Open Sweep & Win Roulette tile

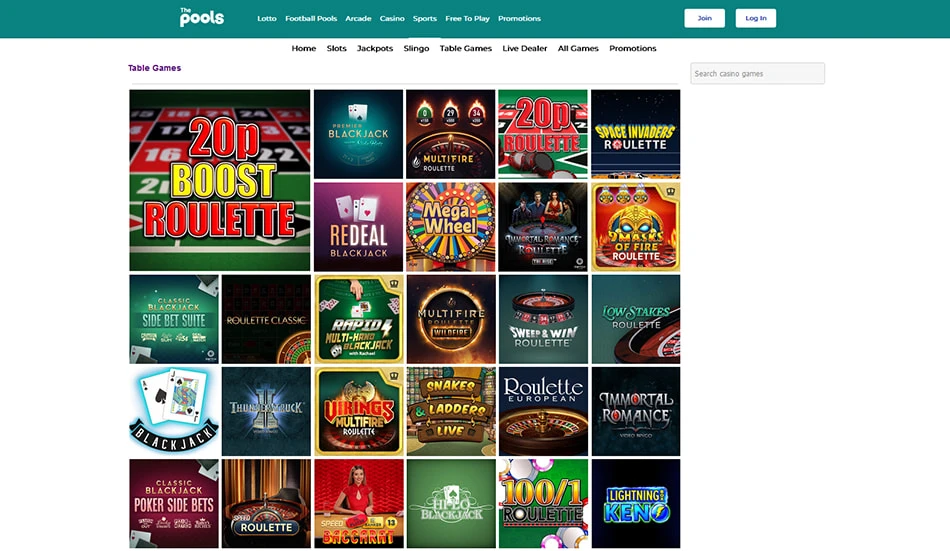click(543, 319)
